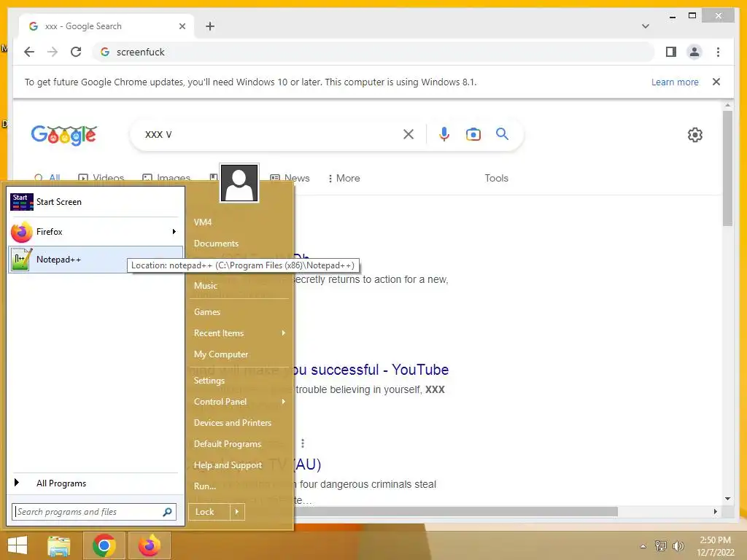747x560 pixels.
Task: Switch to the News results tab
Action: (x=290, y=178)
